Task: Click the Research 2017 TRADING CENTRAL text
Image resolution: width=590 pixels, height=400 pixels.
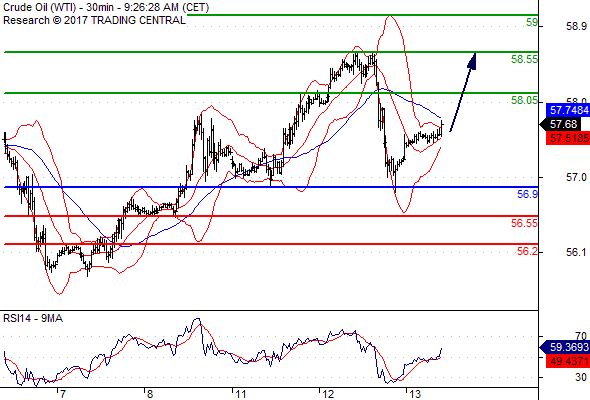Action: (x=94, y=20)
